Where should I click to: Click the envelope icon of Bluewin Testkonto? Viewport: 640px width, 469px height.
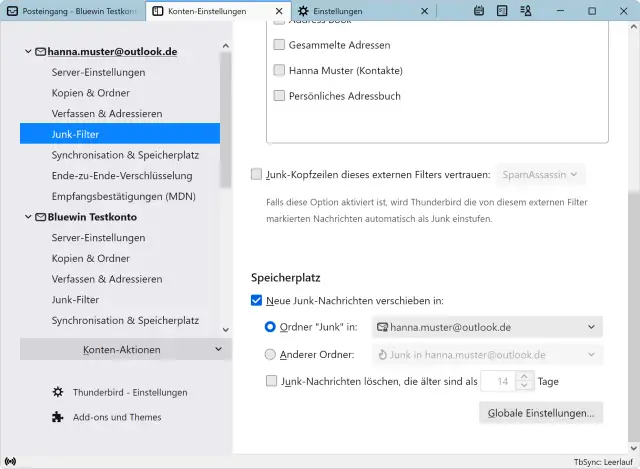coord(40,217)
